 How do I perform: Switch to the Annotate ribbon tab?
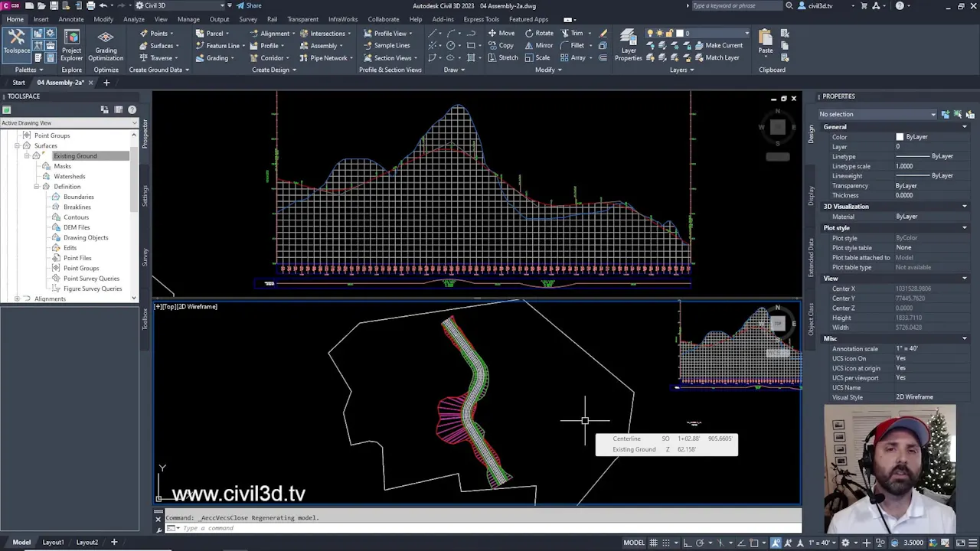click(70, 19)
